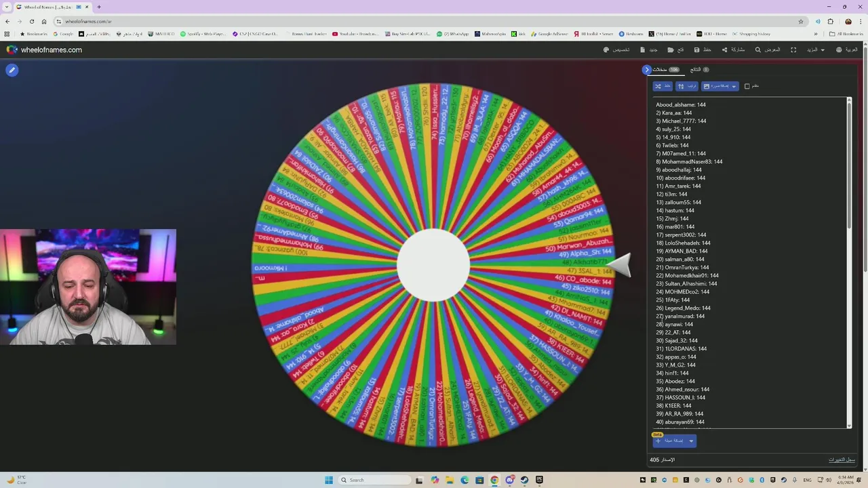
Task: Open the Customize palette option
Action: click(x=616, y=49)
